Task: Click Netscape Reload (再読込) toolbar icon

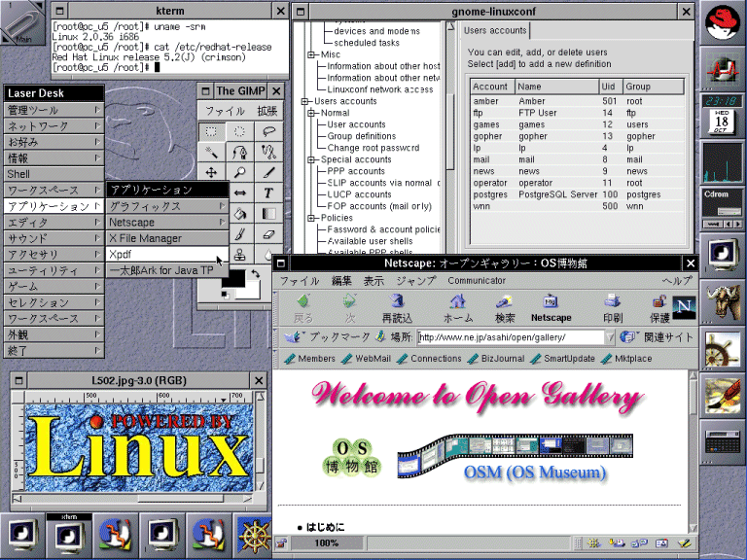Action: (397, 307)
